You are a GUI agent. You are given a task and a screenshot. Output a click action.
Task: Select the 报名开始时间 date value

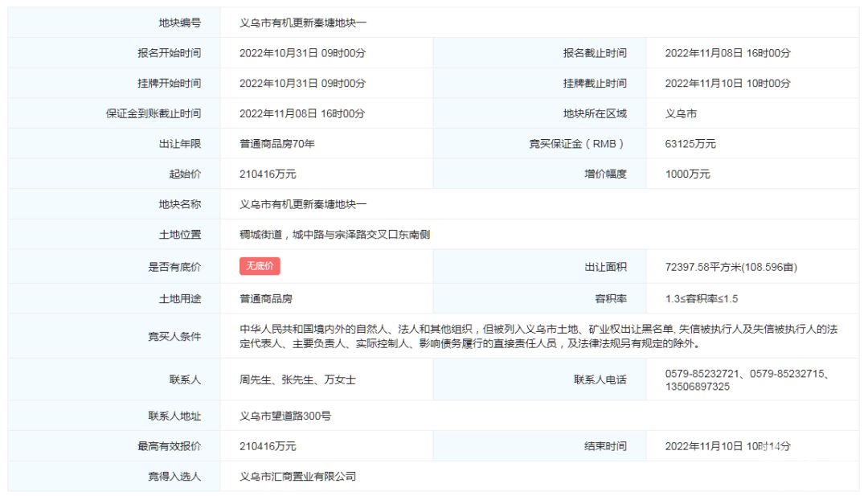tap(302, 53)
